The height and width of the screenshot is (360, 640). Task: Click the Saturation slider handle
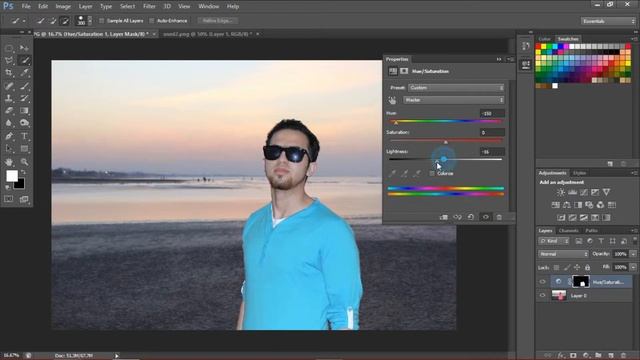(446, 142)
